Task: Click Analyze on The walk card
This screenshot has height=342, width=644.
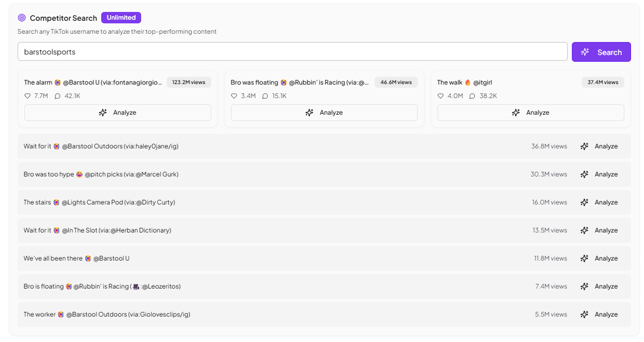Action: (x=530, y=112)
